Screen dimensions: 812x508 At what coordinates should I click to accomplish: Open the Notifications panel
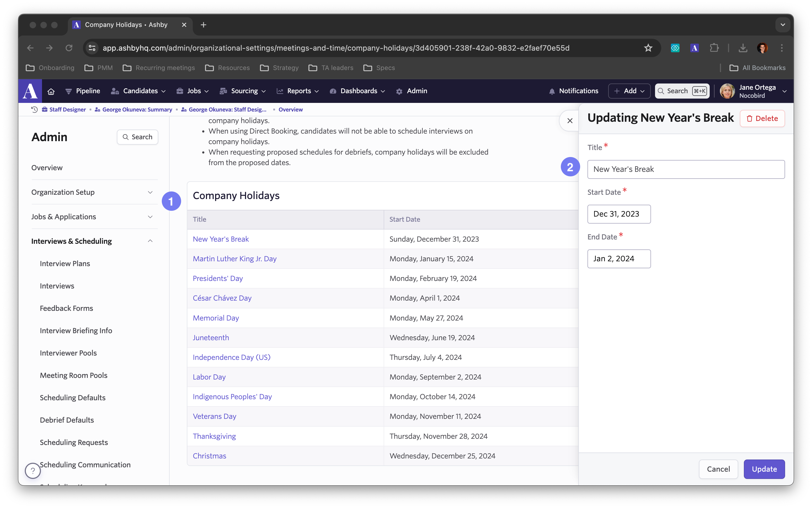(573, 91)
